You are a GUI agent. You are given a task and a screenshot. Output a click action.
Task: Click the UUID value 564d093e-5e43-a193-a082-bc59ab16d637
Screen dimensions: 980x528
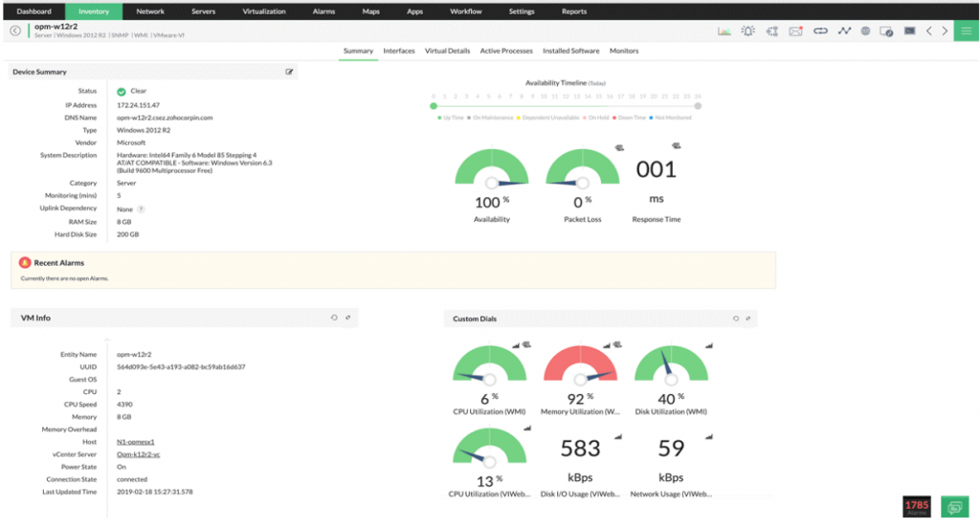tap(181, 366)
